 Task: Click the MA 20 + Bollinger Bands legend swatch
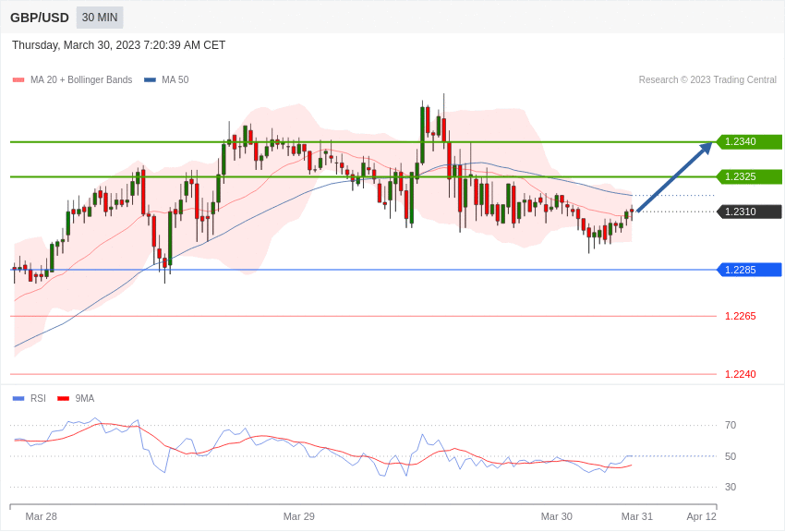pos(18,79)
